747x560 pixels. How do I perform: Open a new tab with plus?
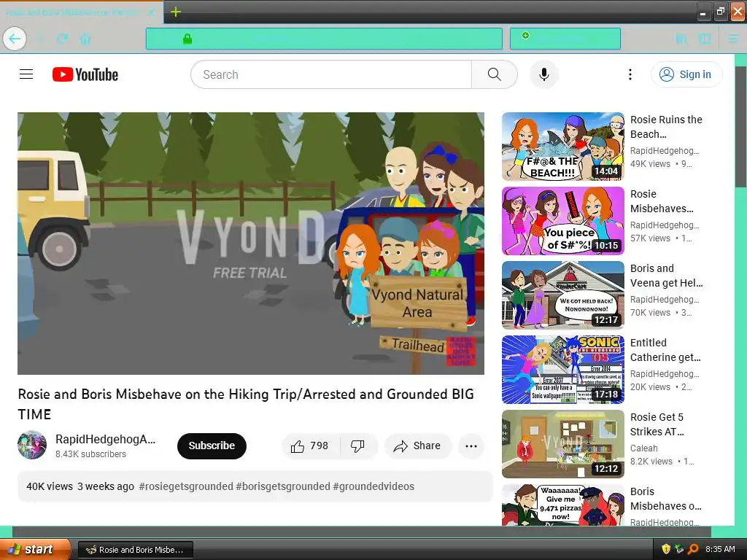[x=175, y=12]
